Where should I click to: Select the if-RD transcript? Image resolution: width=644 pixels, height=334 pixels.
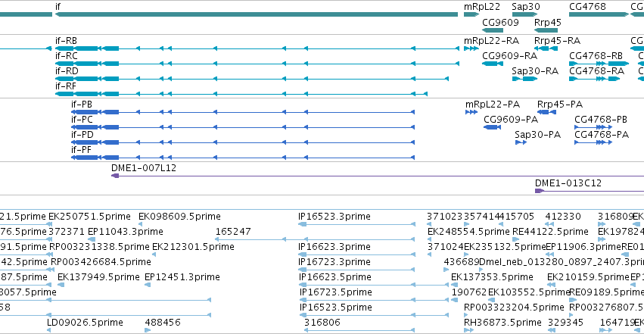tap(252, 79)
